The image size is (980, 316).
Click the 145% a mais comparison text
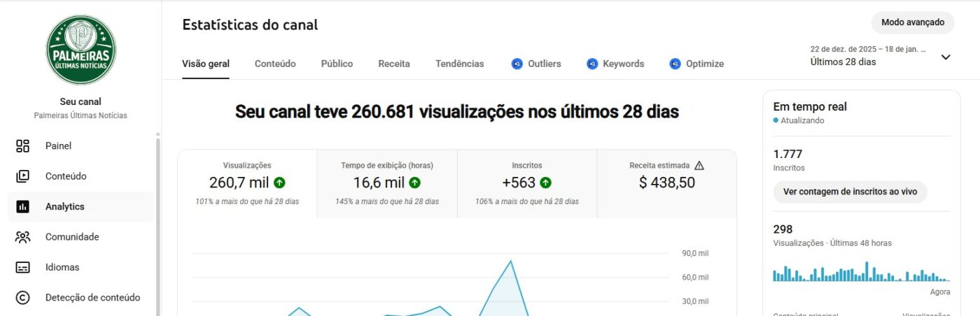point(387,201)
